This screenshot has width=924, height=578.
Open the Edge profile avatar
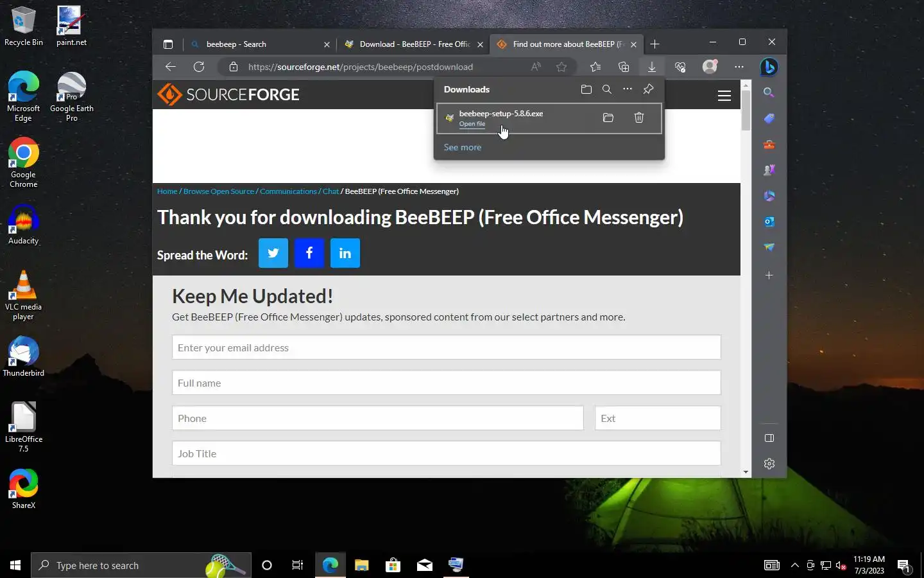[x=710, y=67]
